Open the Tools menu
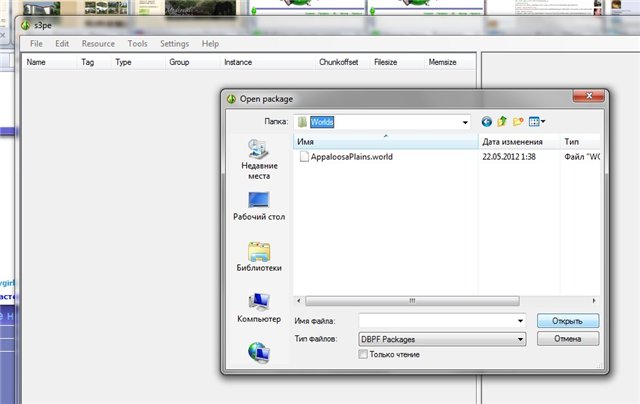Image resolution: width=640 pixels, height=404 pixels. (138, 44)
